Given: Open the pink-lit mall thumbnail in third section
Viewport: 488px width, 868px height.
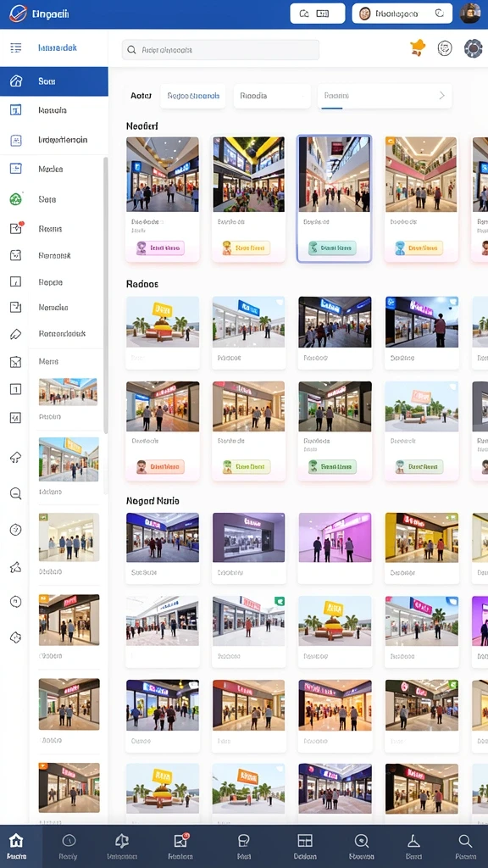Looking at the screenshot, I should (335, 537).
